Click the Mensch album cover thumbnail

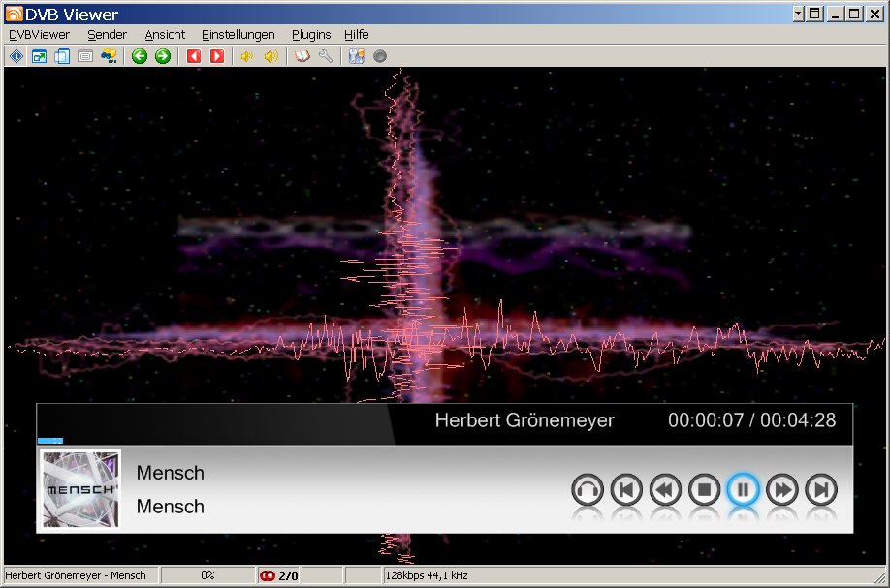pyautogui.click(x=81, y=490)
